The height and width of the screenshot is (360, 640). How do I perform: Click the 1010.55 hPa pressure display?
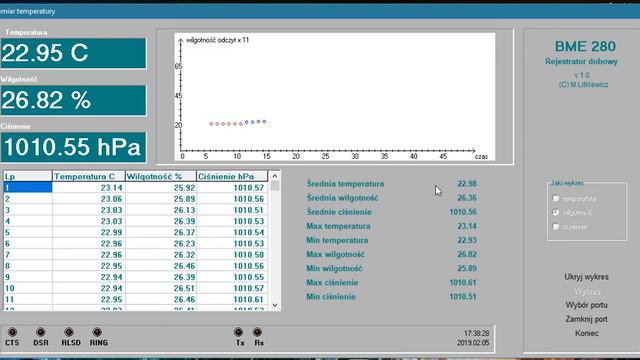[73, 147]
